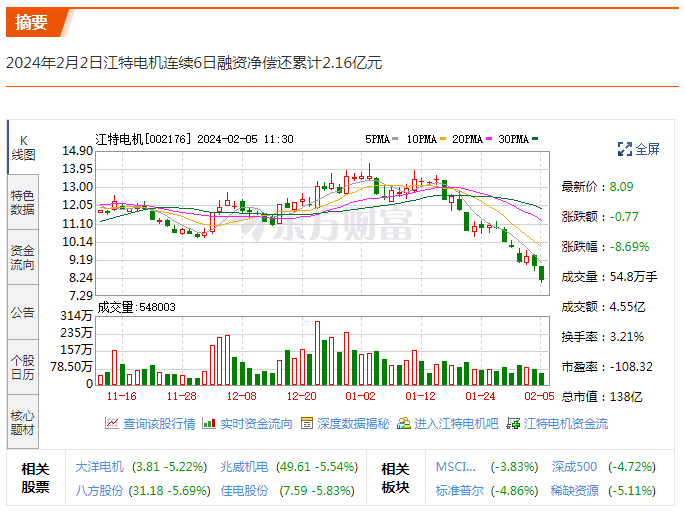Click the 摘要 section header
This screenshot has height=511, width=685.
[x=31, y=22]
